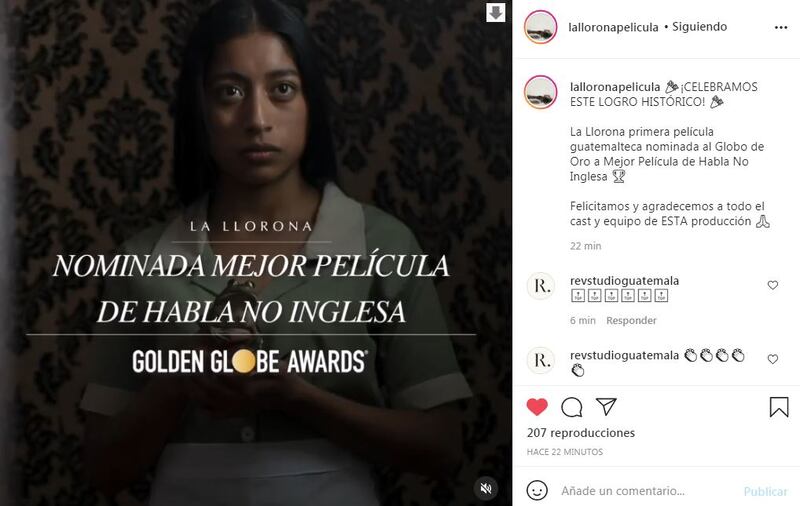Download the video with the arrow icon
The height and width of the screenshot is (506, 800).
coord(495,12)
